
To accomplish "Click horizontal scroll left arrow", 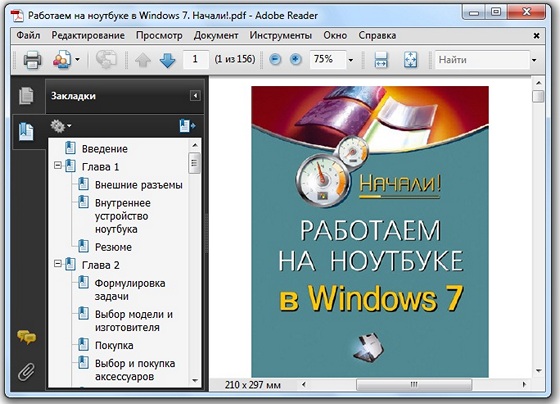I will tap(304, 384).
